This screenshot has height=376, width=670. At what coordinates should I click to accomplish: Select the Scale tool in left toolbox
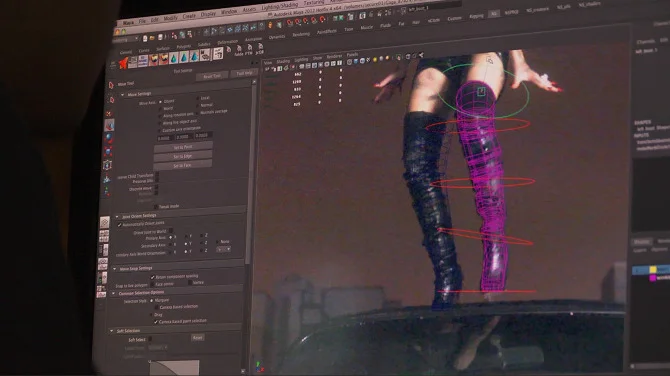click(109, 151)
